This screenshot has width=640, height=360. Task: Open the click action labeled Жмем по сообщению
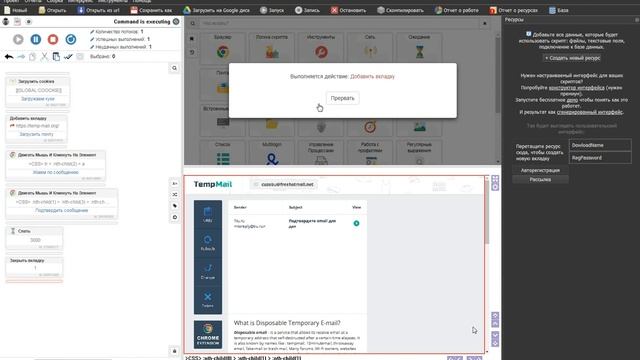click(56, 166)
